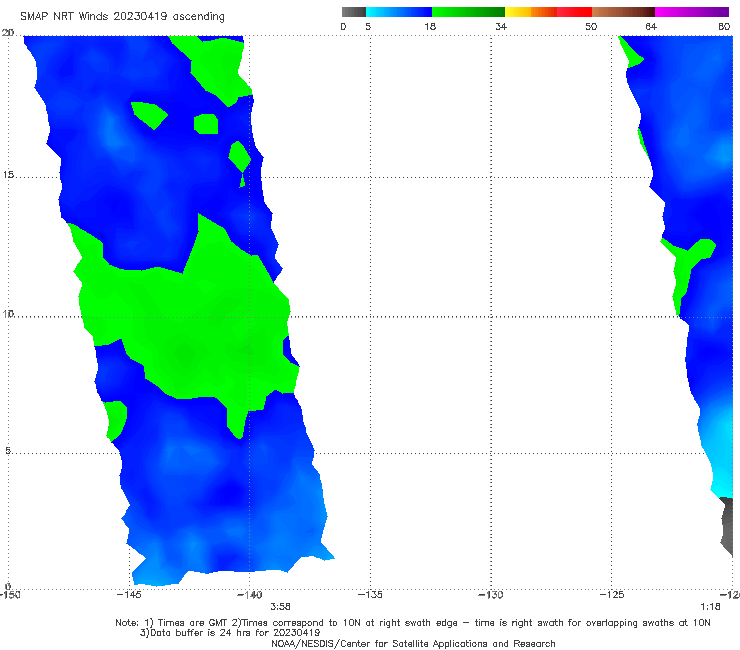Click the magenta segment of the color bar
Viewport: 740px width, 650px height.
(x=692, y=12)
